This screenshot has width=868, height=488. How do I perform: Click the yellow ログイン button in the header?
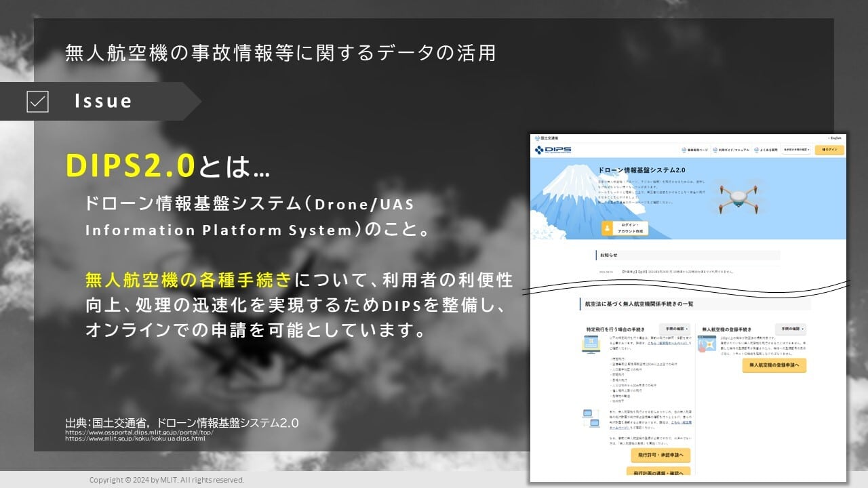[829, 150]
